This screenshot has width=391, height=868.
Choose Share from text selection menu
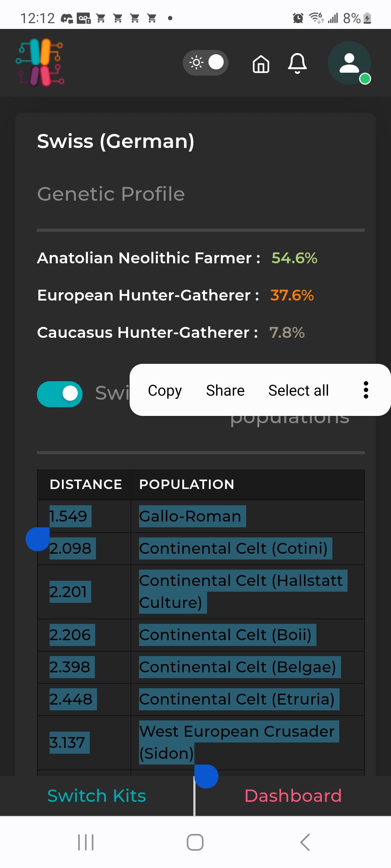click(225, 390)
